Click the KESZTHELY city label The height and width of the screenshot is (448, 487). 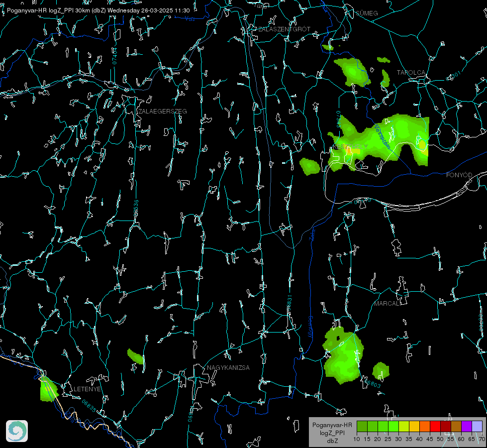pos(350,146)
